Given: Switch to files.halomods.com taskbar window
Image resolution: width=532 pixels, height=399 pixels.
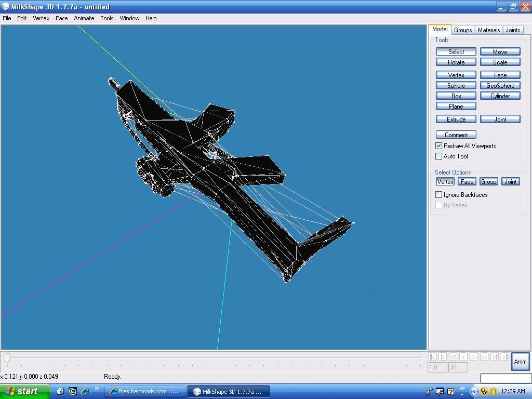Looking at the screenshot, I should [145, 392].
